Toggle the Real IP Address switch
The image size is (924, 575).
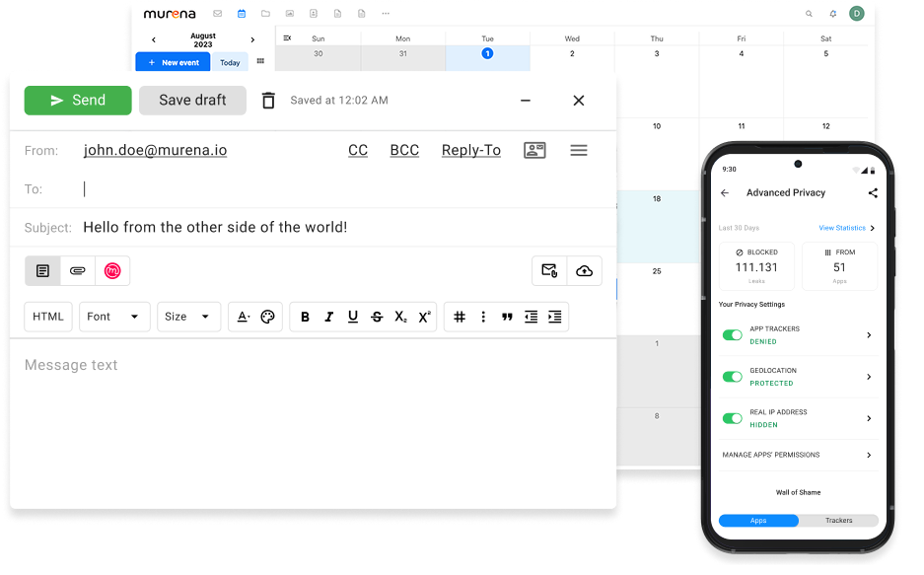732,418
